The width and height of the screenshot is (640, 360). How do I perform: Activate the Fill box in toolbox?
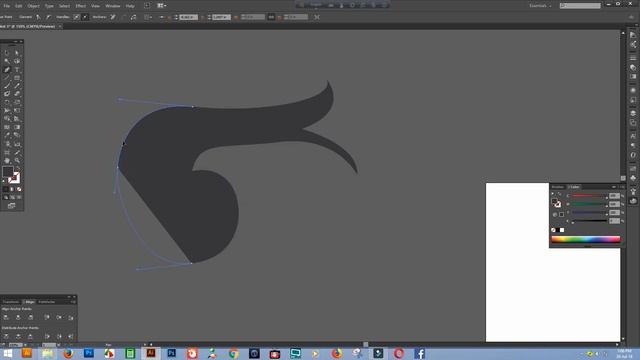click(x=8, y=171)
